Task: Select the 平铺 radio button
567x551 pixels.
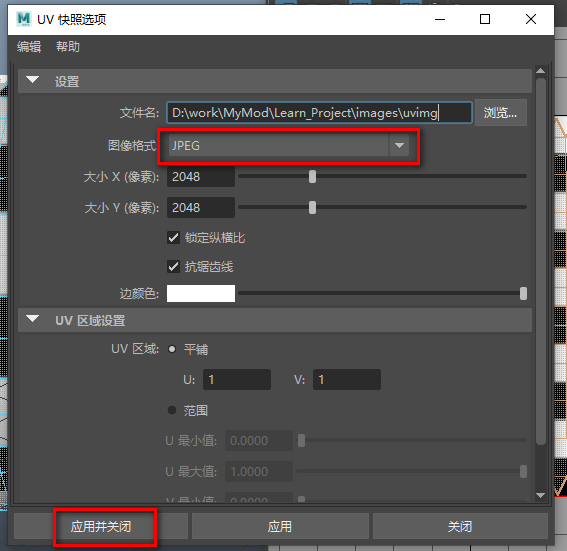Action: [172, 349]
